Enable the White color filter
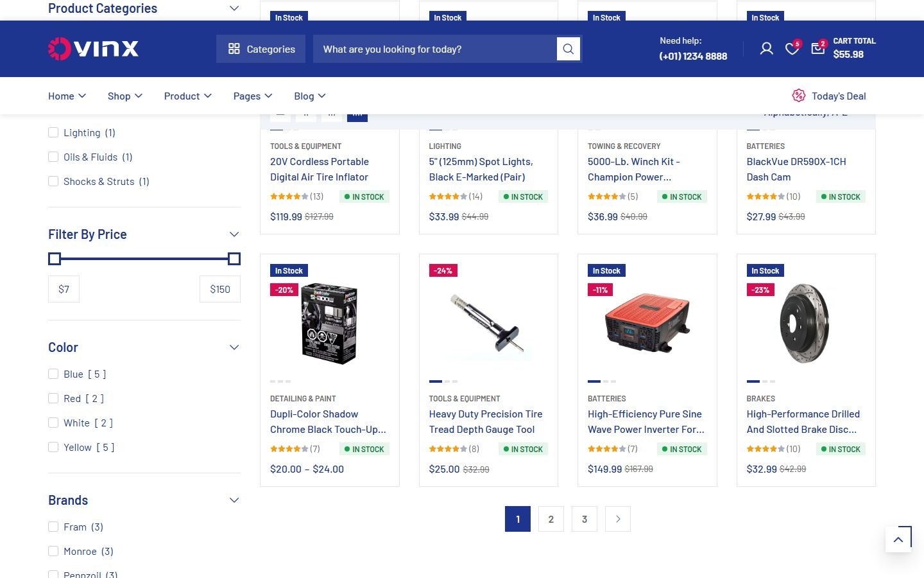924x578 pixels. coord(53,423)
